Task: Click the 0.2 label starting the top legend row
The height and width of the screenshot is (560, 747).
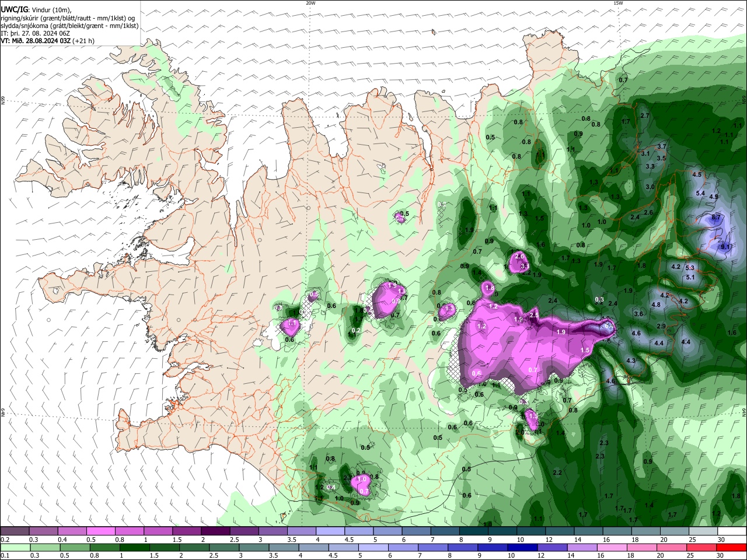Action: pyautogui.click(x=5, y=540)
